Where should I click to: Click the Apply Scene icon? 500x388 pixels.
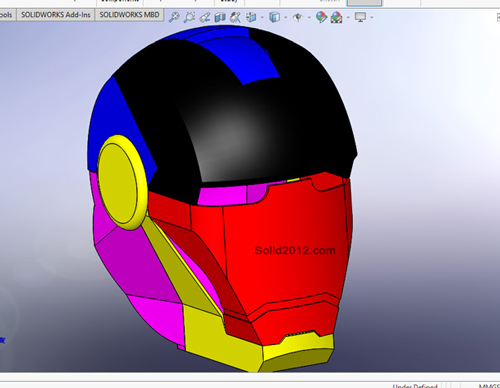click(336, 17)
